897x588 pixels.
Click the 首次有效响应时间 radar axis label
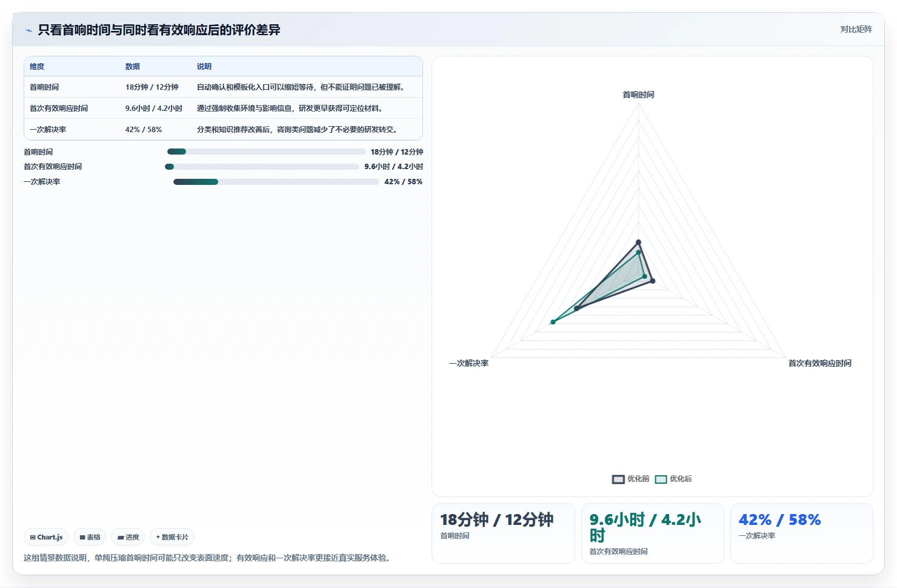coord(819,363)
